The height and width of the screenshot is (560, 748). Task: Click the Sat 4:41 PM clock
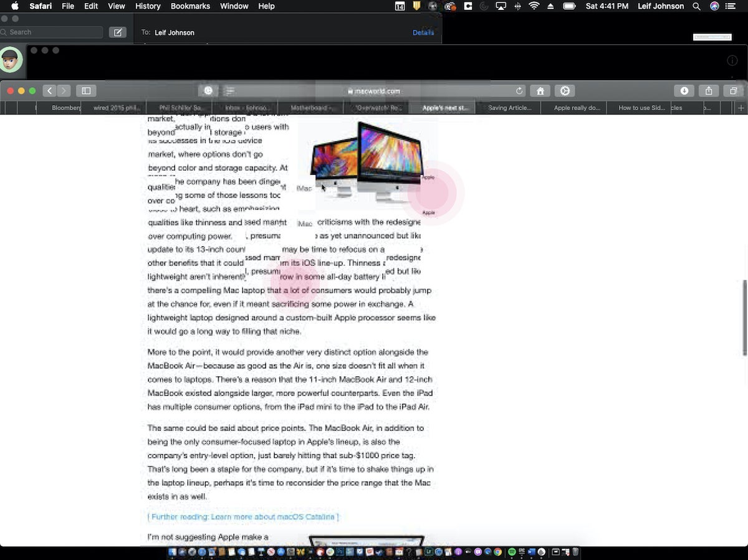tap(607, 6)
